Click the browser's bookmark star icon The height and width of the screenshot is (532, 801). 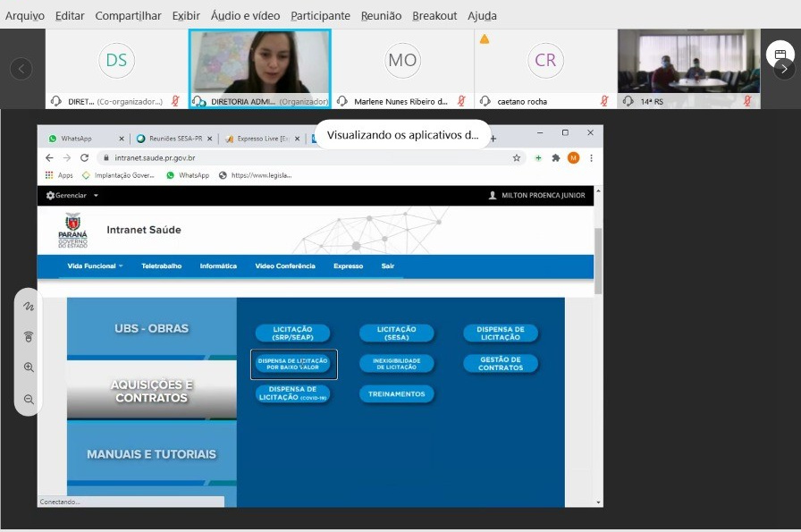point(517,157)
